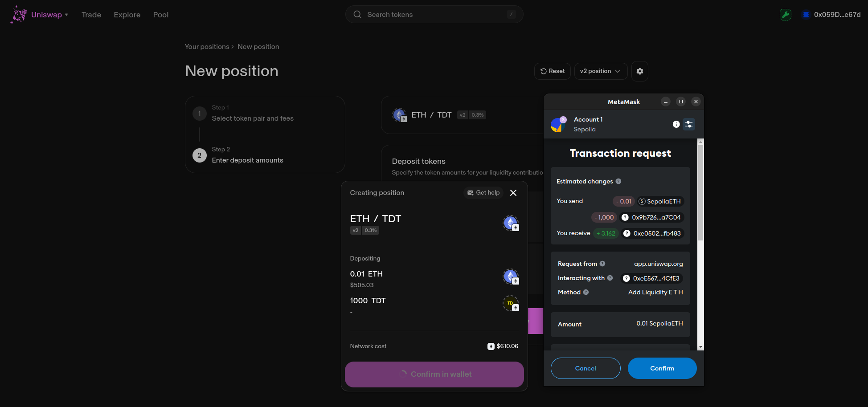This screenshot has width=868, height=407.
Task: Click the green wrench testnet icon
Action: tap(786, 14)
